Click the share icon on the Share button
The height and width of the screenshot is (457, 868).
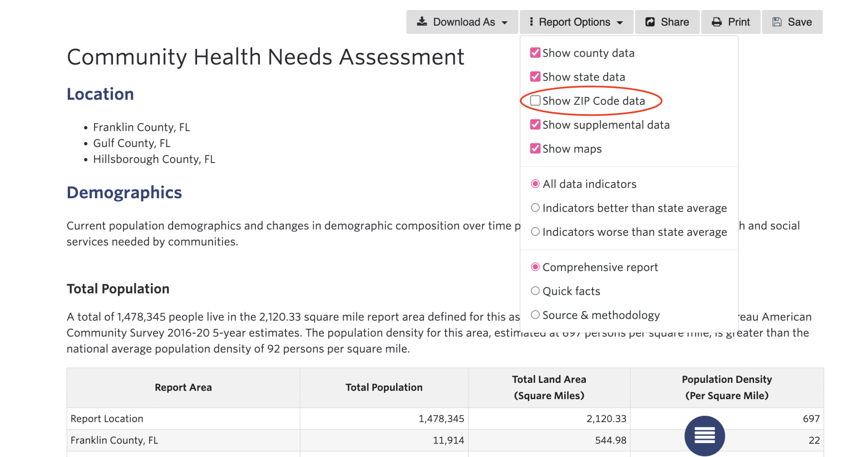[x=650, y=21]
